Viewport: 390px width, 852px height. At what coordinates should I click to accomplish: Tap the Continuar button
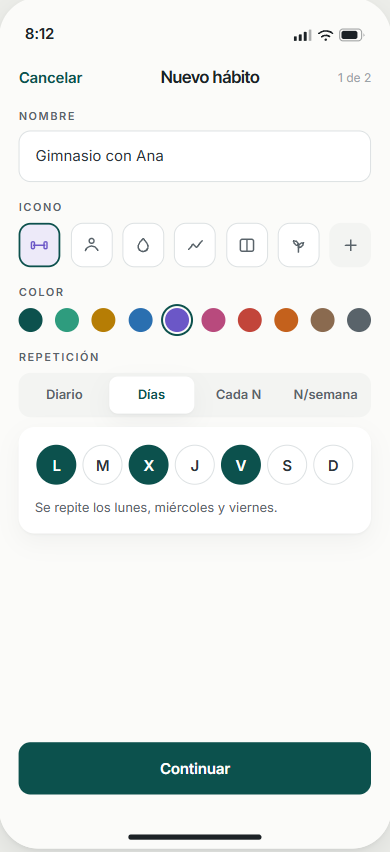coord(195,768)
